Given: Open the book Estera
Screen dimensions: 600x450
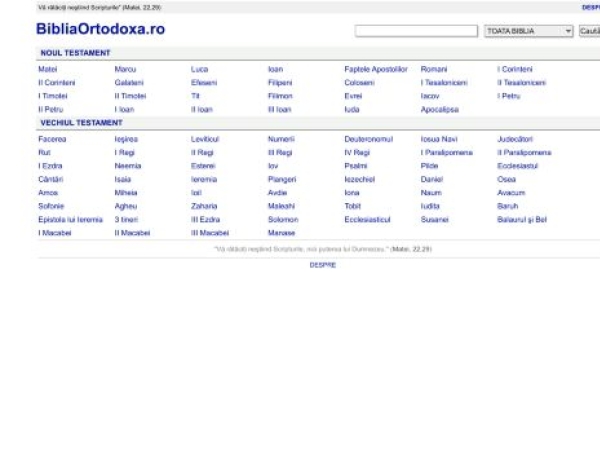Looking at the screenshot, I should click(203, 166).
